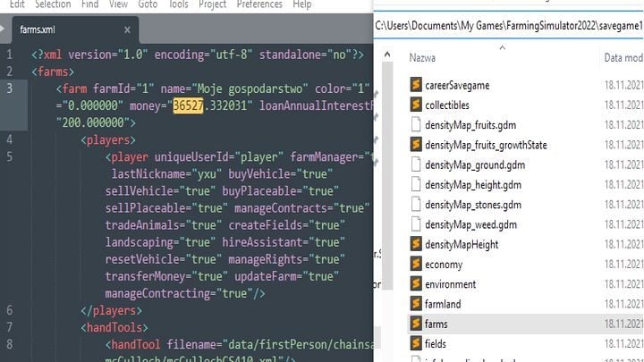Open the Selection menu
This screenshot has height=362, width=644.
pyautogui.click(x=53, y=4)
